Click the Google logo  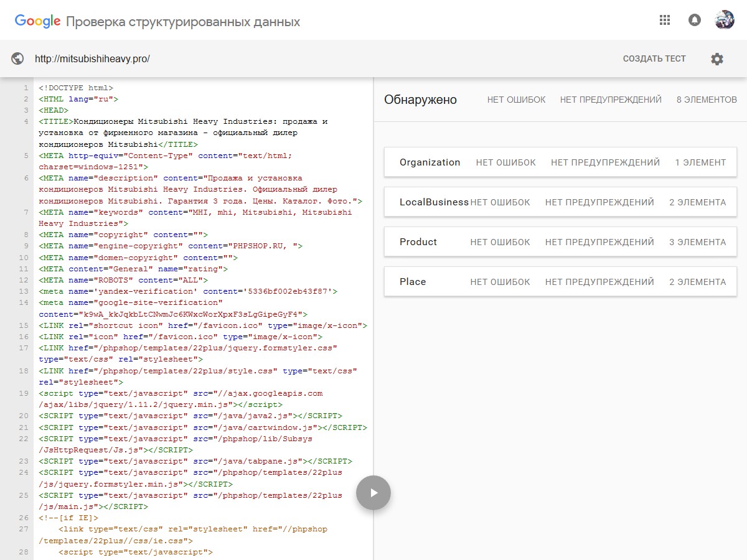coord(37,22)
